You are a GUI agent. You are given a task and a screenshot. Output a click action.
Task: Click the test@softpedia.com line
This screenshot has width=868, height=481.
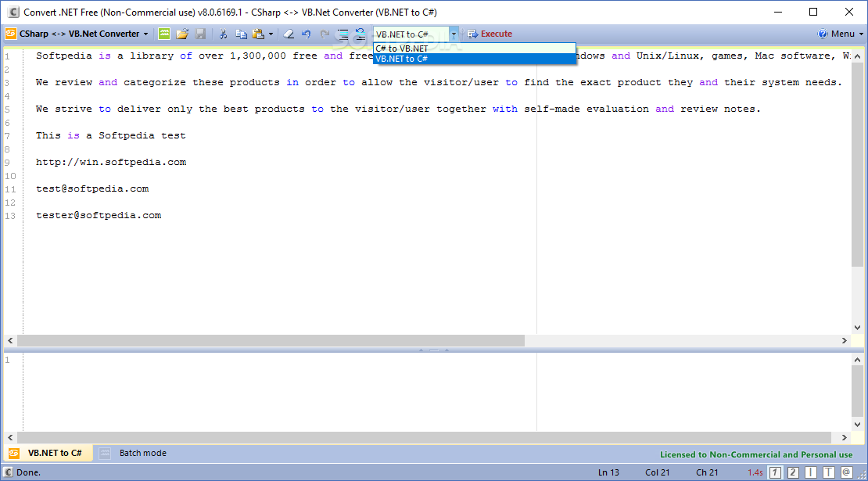92,188
